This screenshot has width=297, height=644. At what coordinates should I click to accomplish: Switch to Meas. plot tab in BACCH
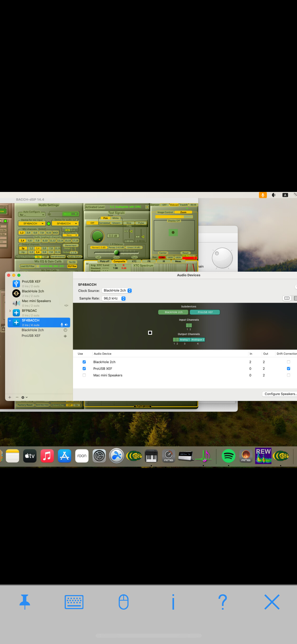coord(178,261)
